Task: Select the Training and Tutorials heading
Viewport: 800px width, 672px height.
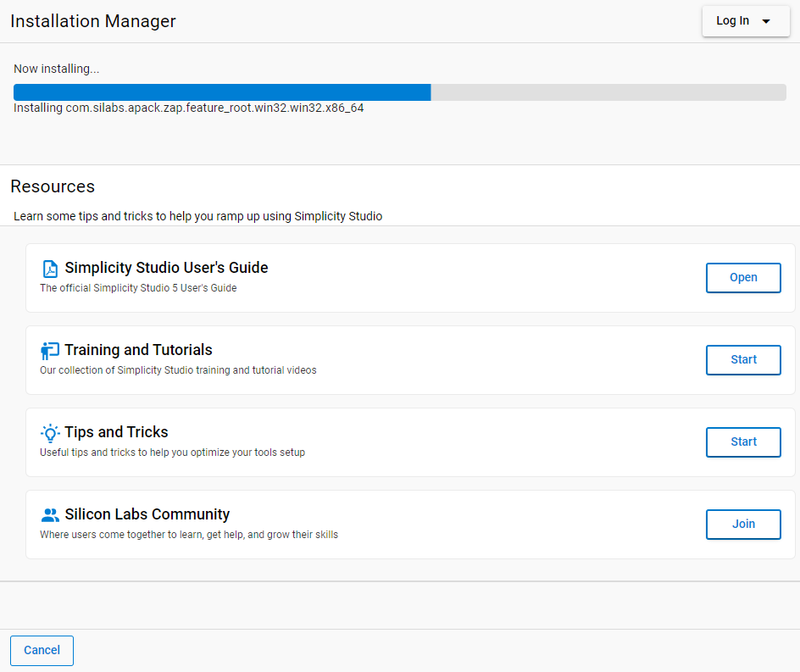Action: 138,350
